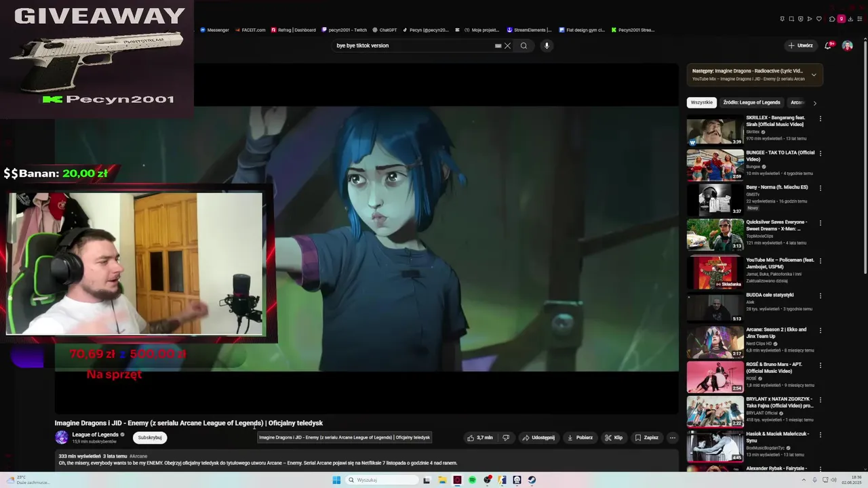Open the on-screen keyboard icon in search box
Screen dimensions: 868x488
coord(498,45)
